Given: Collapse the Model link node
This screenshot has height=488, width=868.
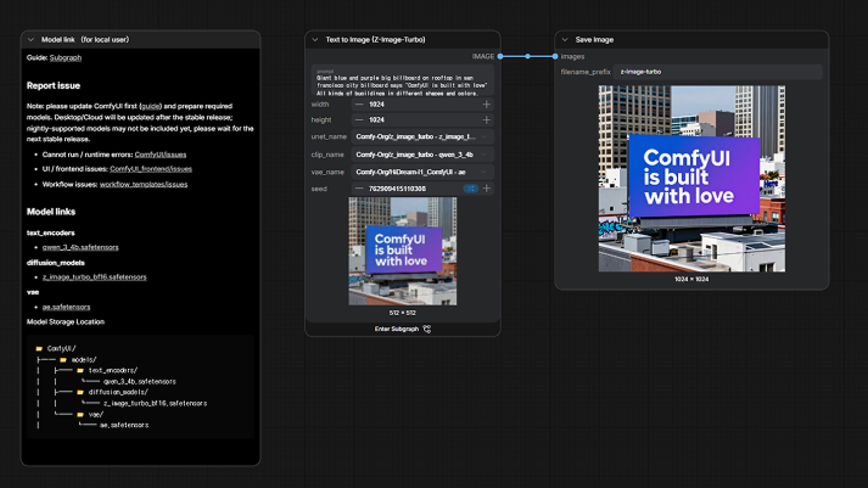Looking at the screenshot, I should (x=31, y=40).
